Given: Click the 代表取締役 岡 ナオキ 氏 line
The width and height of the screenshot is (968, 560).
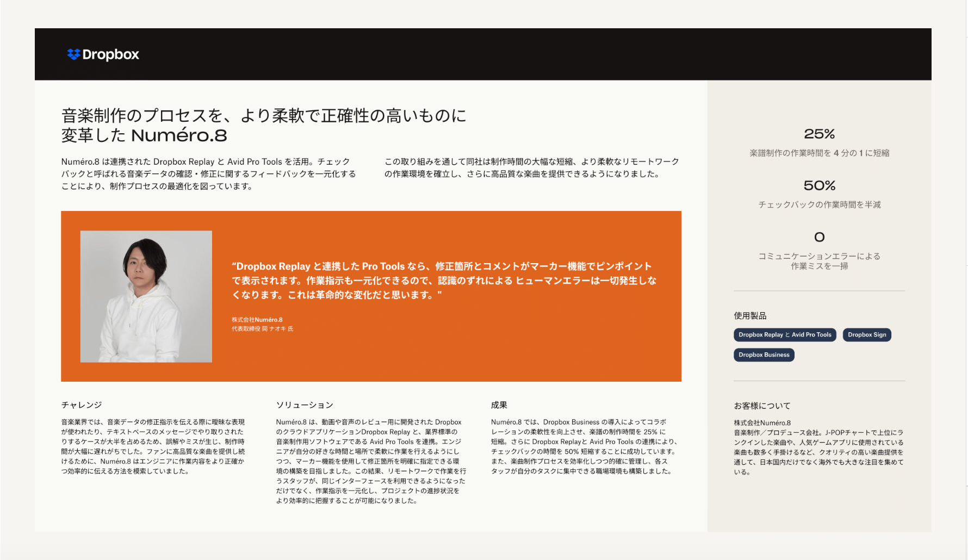Looking at the screenshot, I should [262, 329].
